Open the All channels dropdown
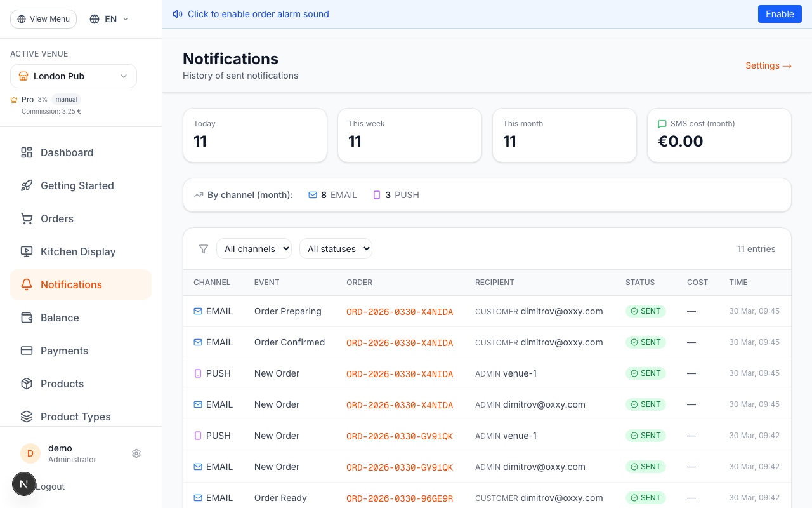 (x=254, y=248)
